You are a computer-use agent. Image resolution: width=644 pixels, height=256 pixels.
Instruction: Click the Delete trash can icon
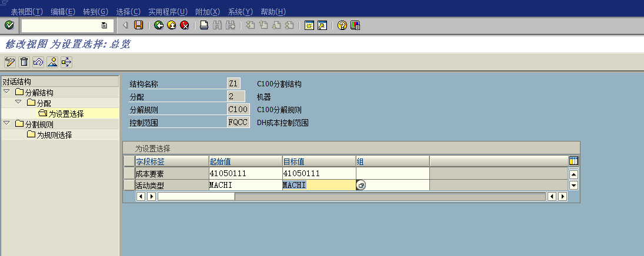click(24, 62)
